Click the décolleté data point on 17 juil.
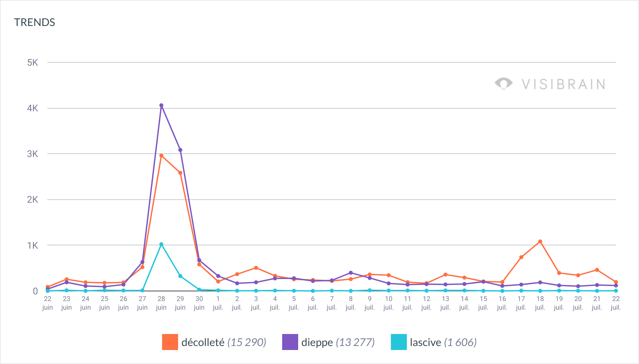Screen dimensions: 639x364 [x=521, y=257]
